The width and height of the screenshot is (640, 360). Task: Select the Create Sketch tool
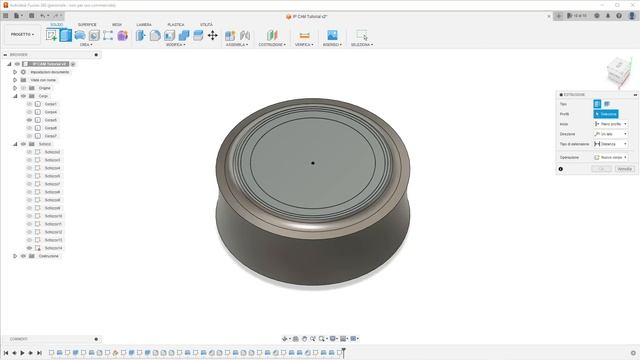(x=51, y=35)
